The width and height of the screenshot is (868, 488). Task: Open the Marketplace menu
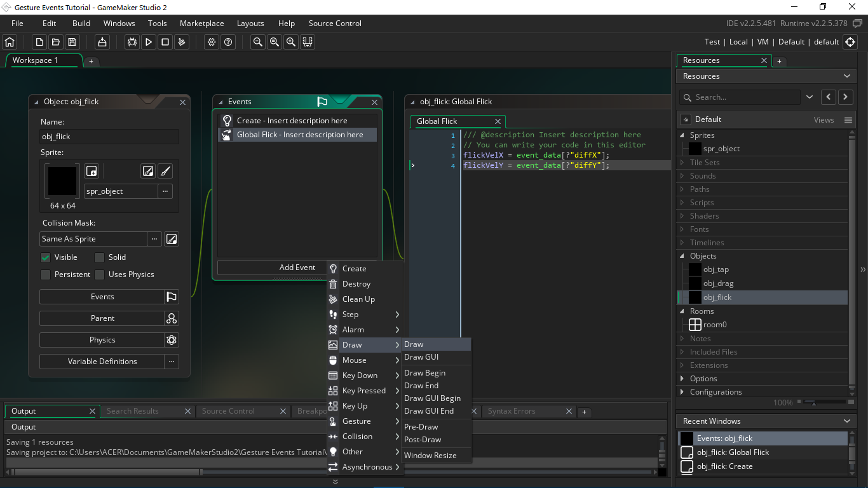point(202,24)
